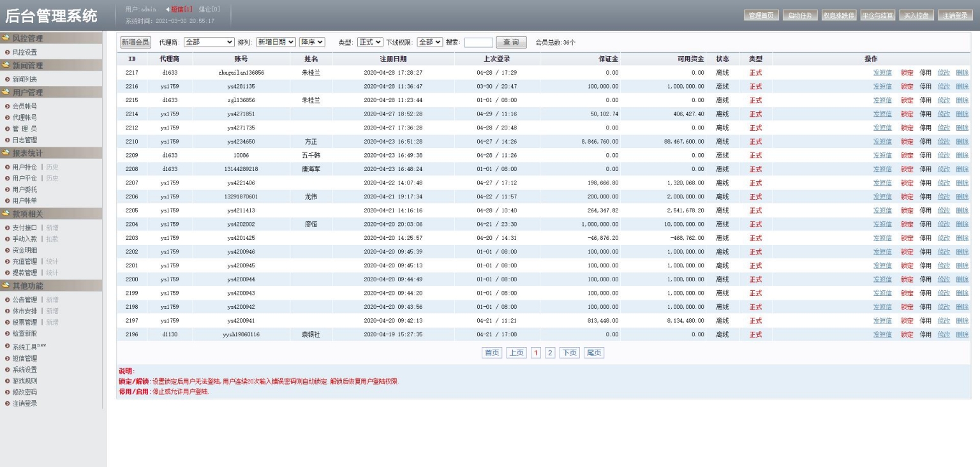The height and width of the screenshot is (467, 980).
Task: Click the bullet icon next to 系统设置
Action: 7,370
